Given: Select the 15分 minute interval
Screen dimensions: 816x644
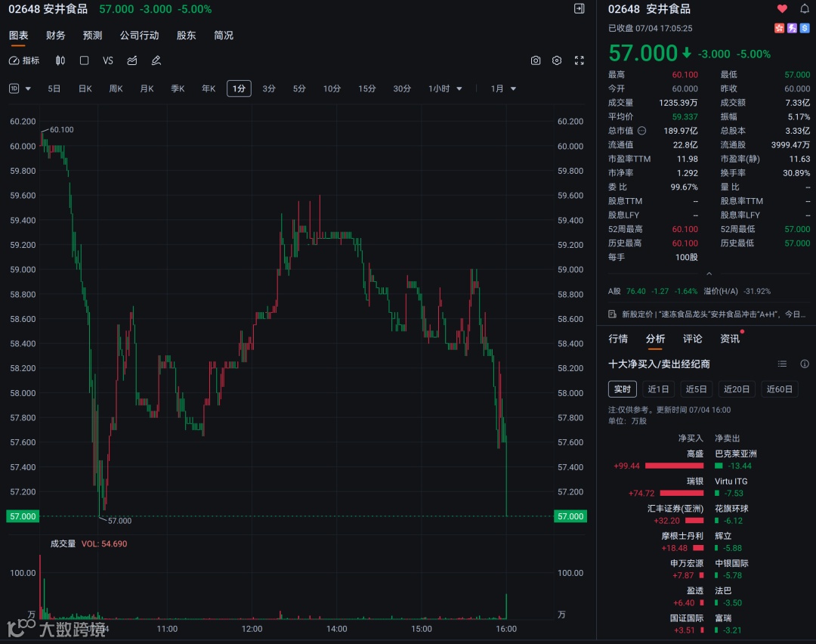Looking at the screenshot, I should pos(367,88).
